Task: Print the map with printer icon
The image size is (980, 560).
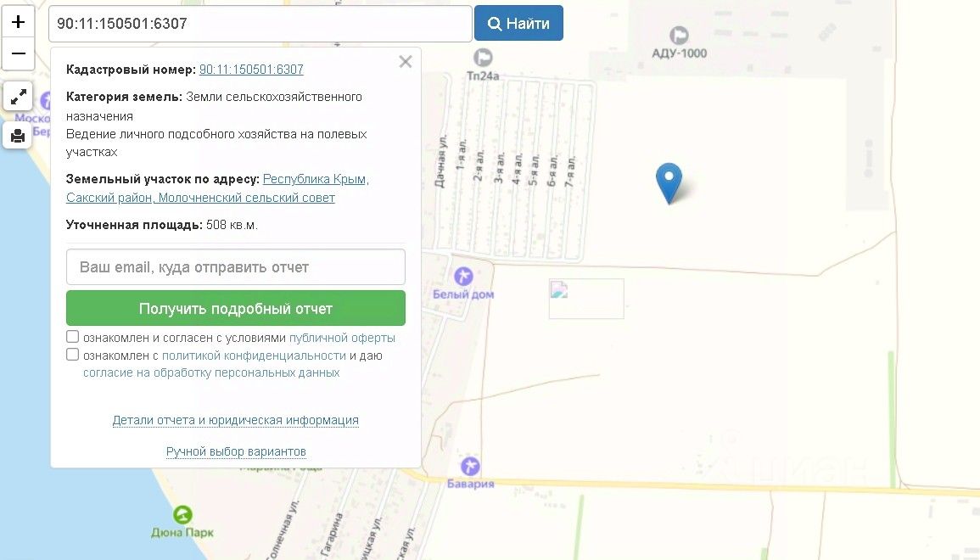Action: [18, 135]
